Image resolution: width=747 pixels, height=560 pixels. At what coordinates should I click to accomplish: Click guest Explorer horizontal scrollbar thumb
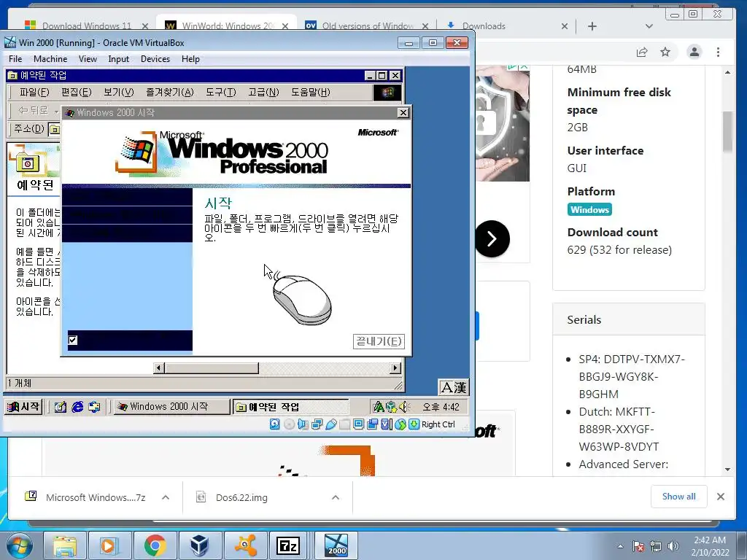[x=212, y=367]
